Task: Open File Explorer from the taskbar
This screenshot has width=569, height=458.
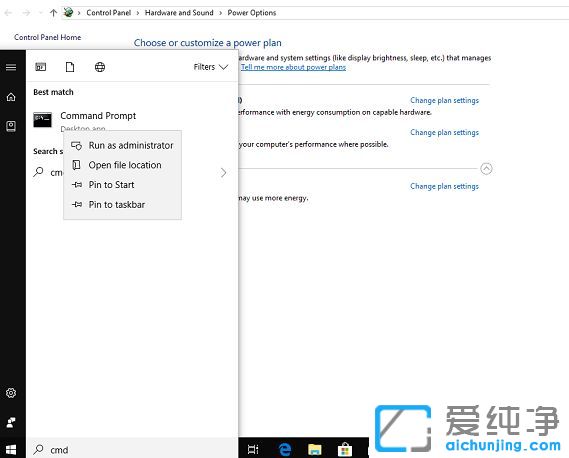Action: (315, 450)
